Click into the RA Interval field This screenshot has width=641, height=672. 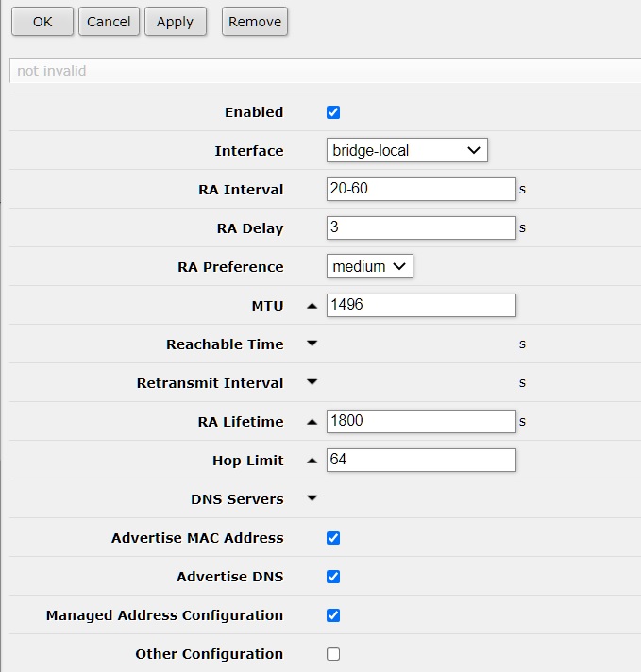(x=421, y=189)
